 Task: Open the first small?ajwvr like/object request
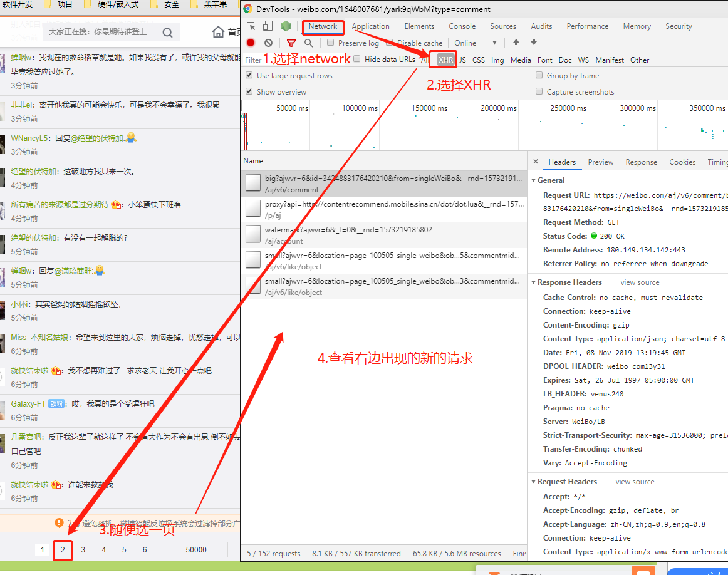(x=384, y=261)
